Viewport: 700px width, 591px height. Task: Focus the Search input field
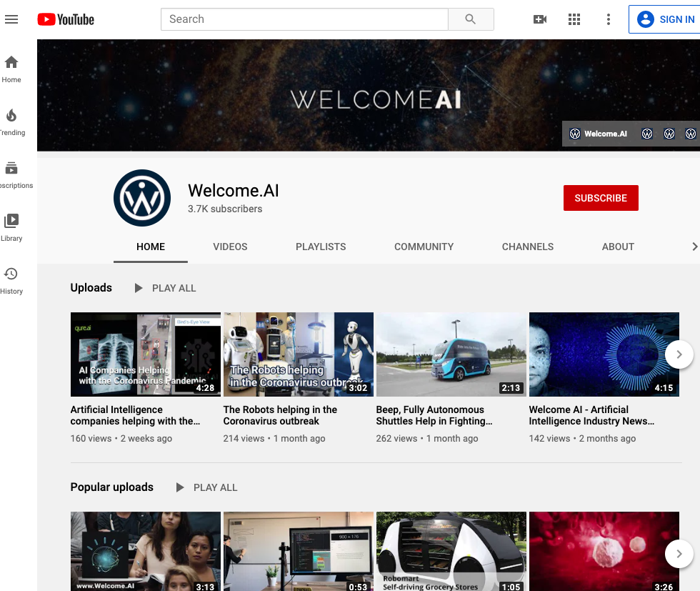point(304,19)
